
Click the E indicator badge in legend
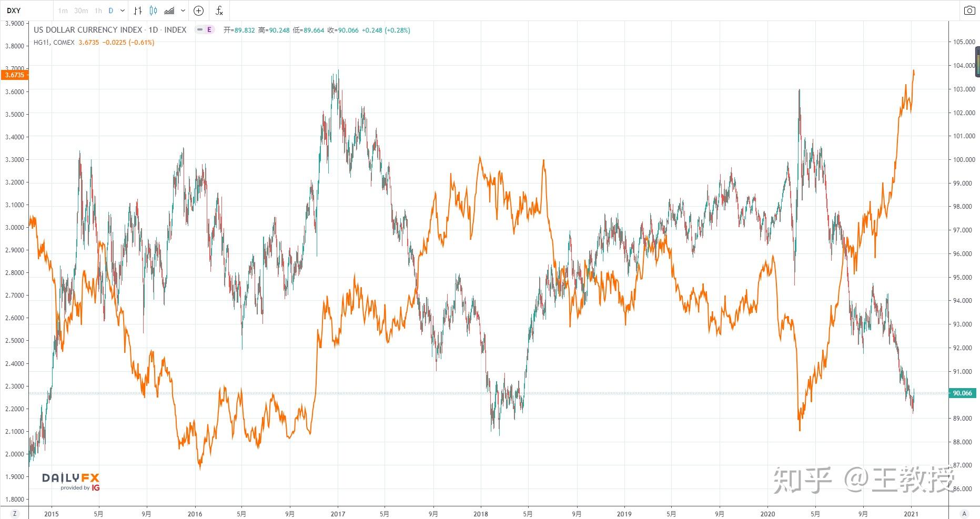[x=209, y=30]
